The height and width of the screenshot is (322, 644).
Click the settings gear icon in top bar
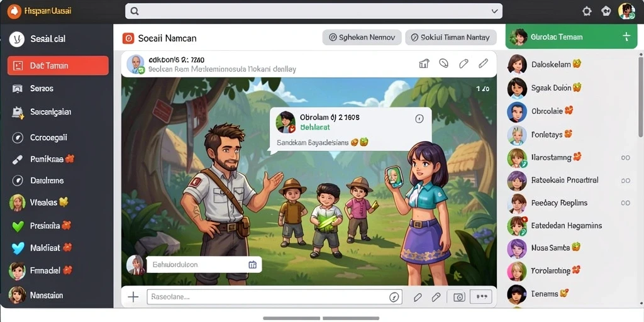(587, 11)
